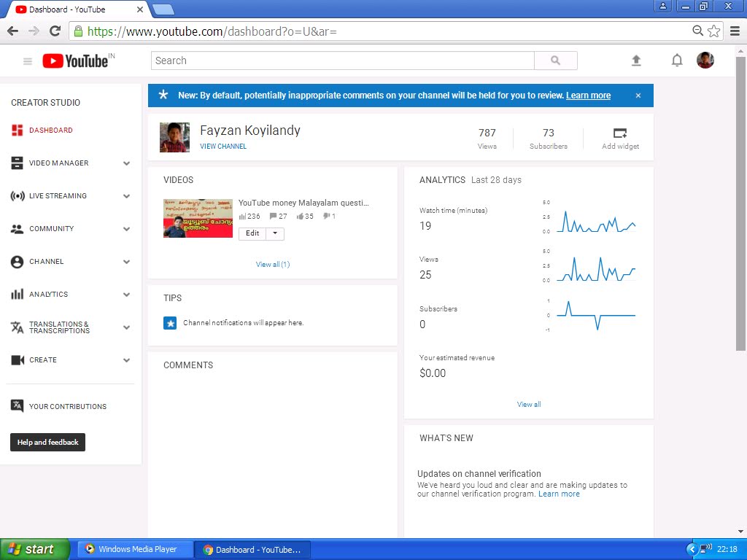
Task: Click the Video Manager icon
Action: click(x=18, y=163)
